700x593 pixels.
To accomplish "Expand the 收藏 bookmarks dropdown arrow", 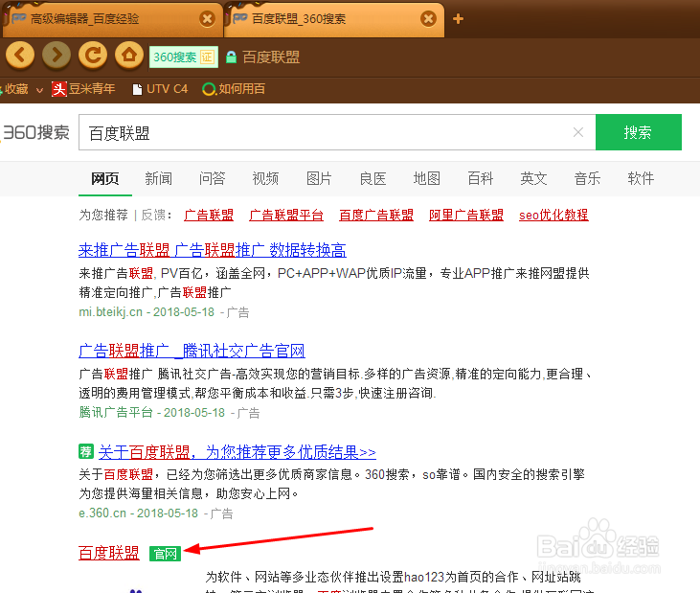I will pyautogui.click(x=39, y=90).
